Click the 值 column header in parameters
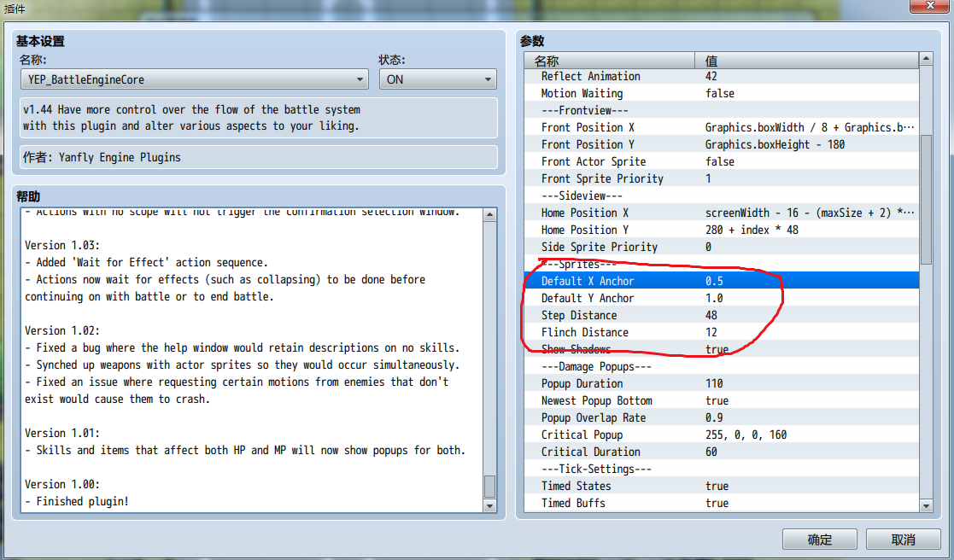 [x=807, y=61]
